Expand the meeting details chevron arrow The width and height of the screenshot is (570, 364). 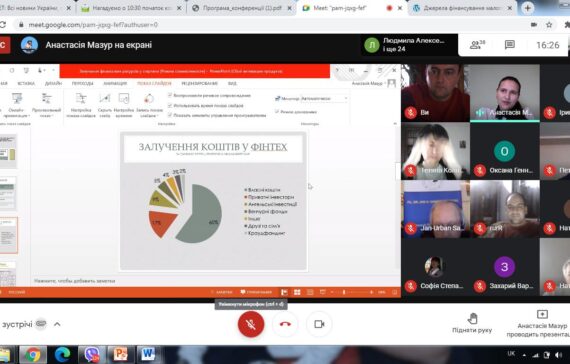[57, 324]
